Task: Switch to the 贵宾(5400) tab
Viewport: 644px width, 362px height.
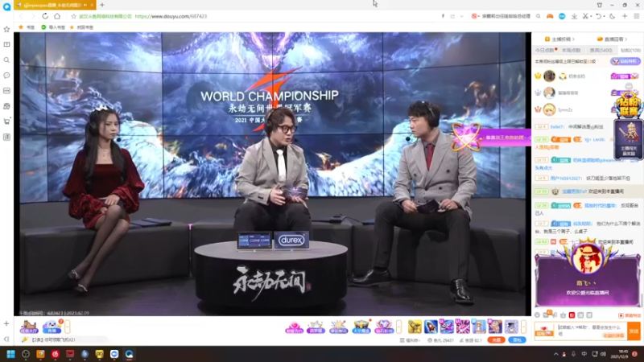Action: (601, 50)
